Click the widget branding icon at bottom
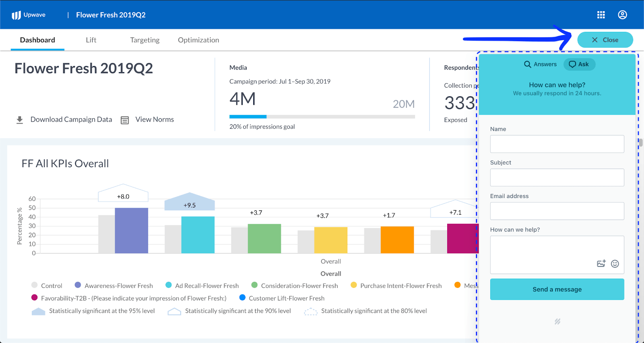The image size is (644, 343). pyautogui.click(x=557, y=321)
